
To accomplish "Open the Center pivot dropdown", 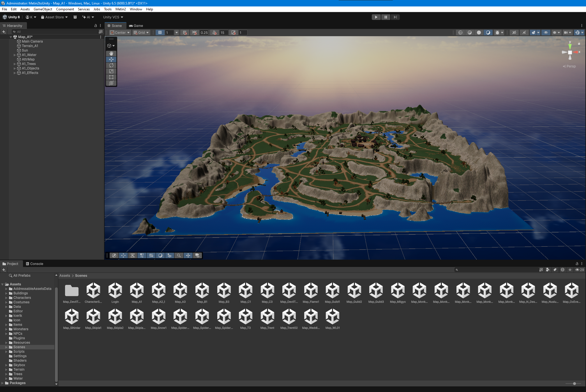I will pyautogui.click(x=120, y=33).
